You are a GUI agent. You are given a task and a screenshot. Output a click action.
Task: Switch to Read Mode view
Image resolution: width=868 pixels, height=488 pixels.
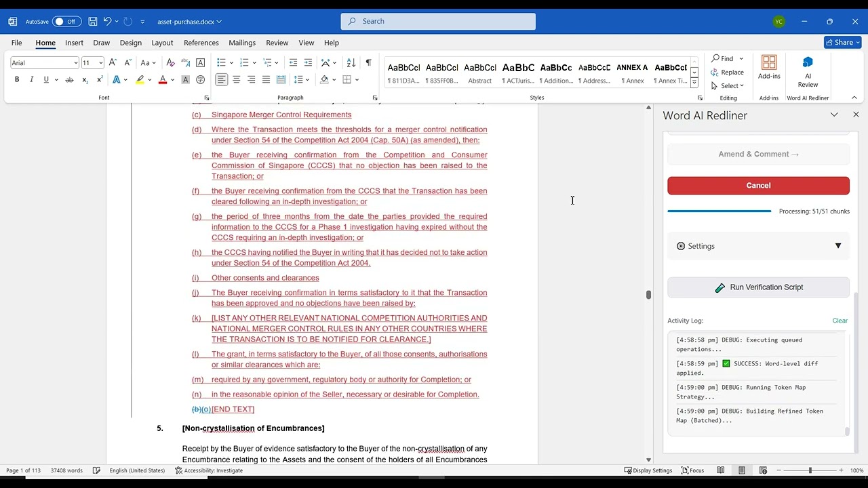tap(721, 470)
